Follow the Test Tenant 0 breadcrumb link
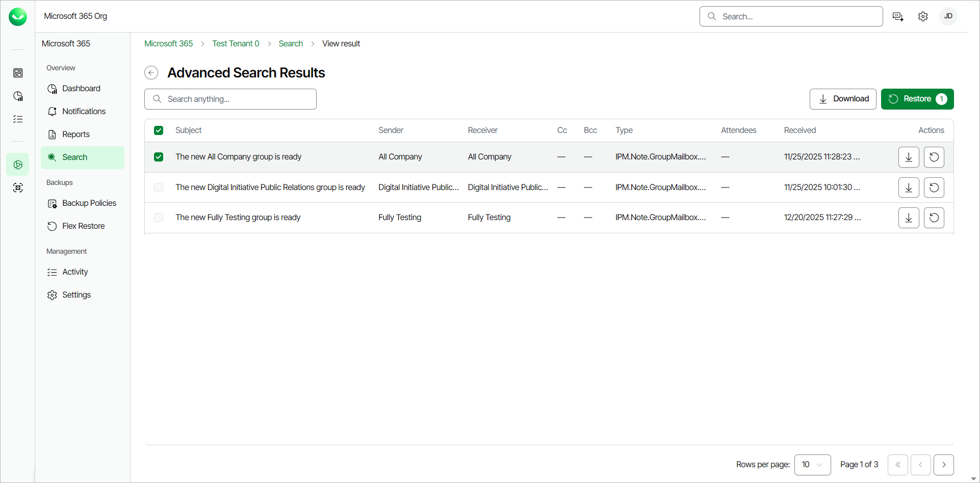 pyautogui.click(x=236, y=44)
